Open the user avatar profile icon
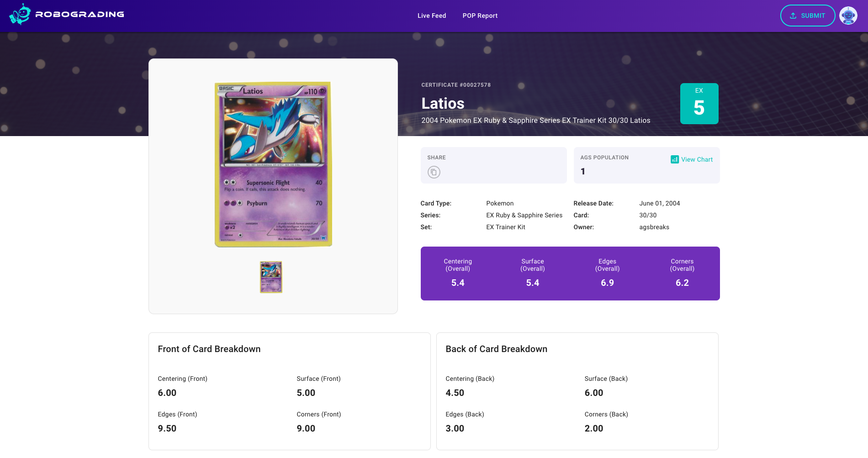The width and height of the screenshot is (868, 458). 848,16
